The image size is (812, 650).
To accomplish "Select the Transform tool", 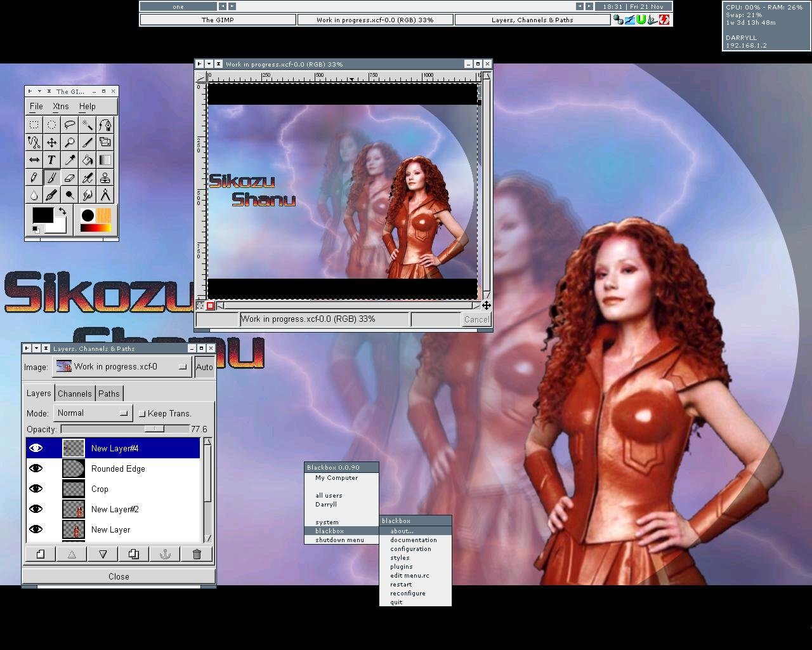I will coord(105,142).
